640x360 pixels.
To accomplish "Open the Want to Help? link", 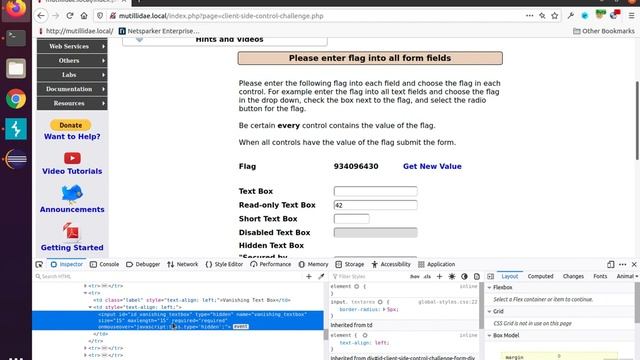I will point(72,137).
